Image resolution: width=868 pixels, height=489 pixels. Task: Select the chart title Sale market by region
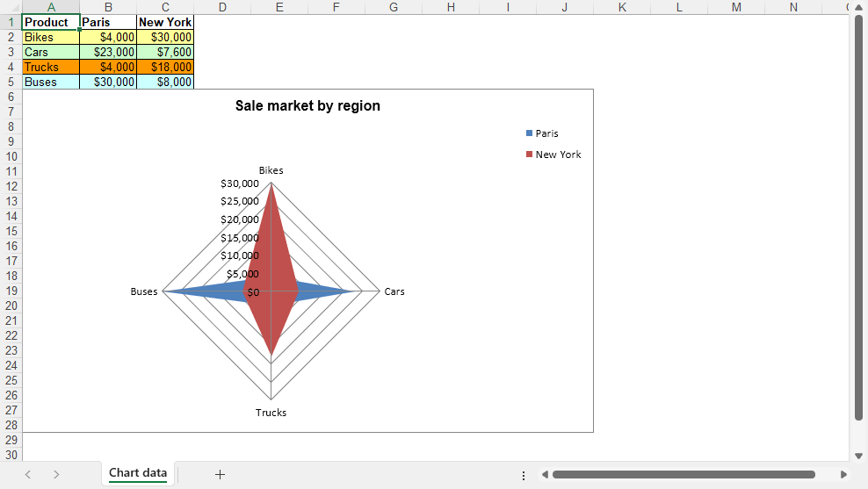point(307,105)
